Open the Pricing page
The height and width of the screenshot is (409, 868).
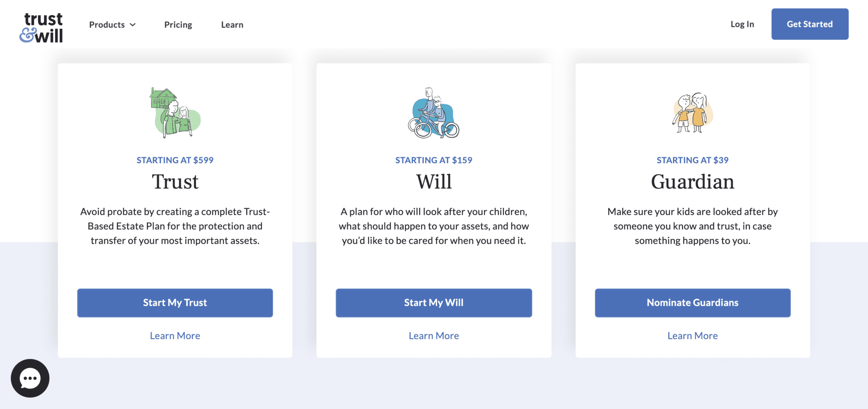(x=178, y=25)
